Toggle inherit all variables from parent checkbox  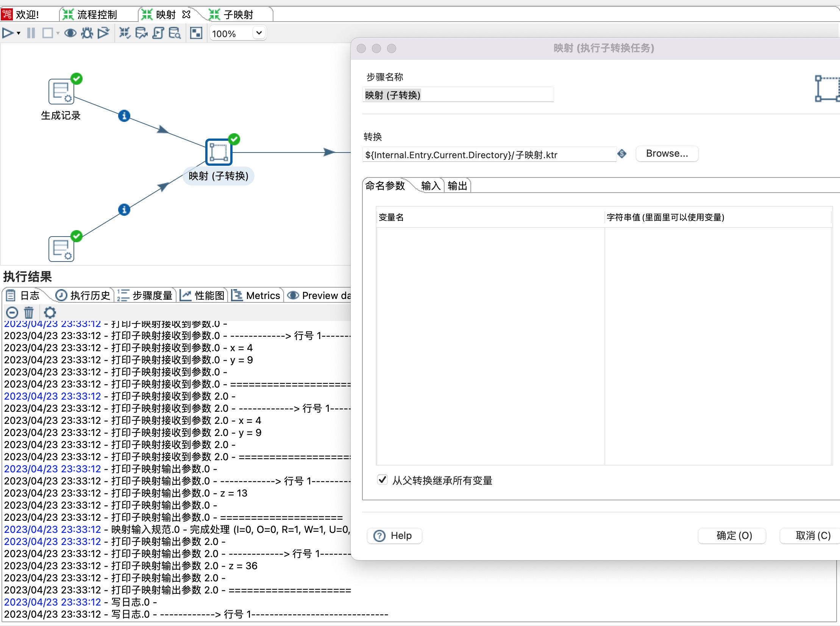[x=382, y=480]
